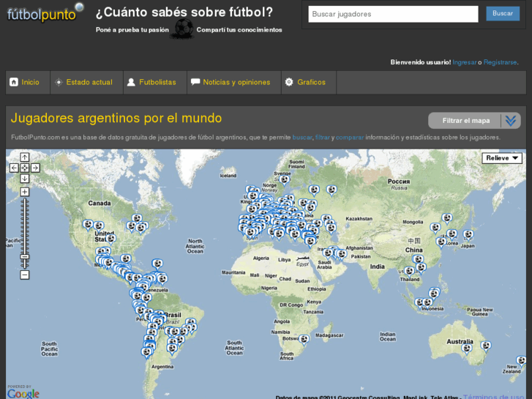Click the home icon beside Inicio
This screenshot has height=399, width=532.
[x=14, y=82]
